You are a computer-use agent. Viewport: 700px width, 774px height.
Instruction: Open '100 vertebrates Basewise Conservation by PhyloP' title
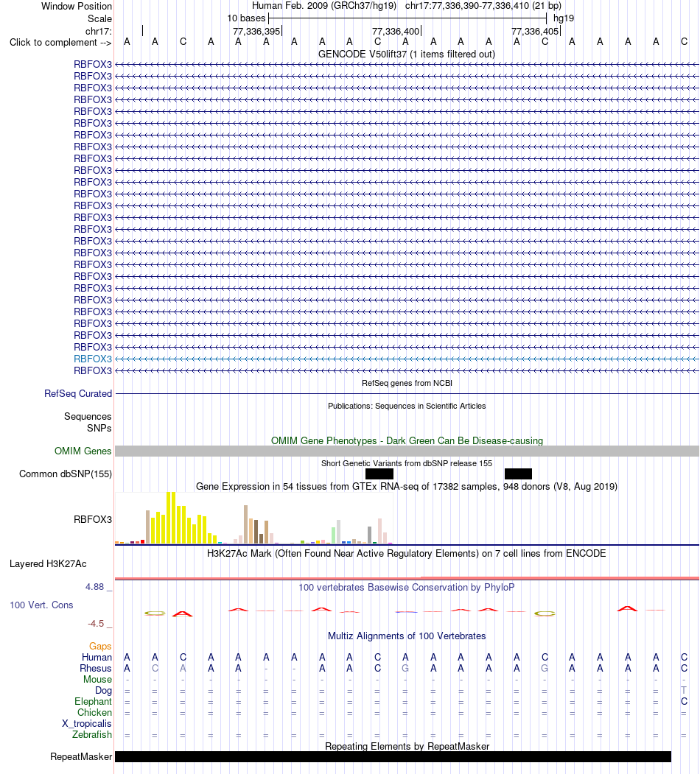tap(407, 588)
